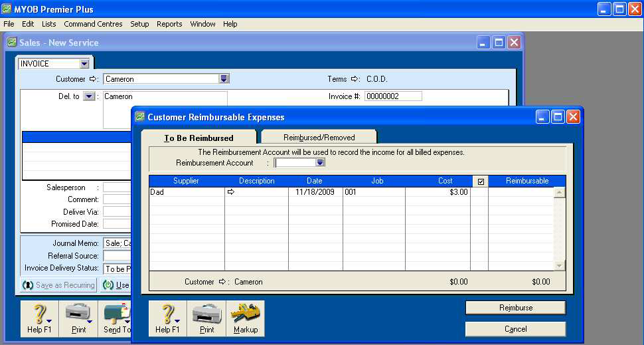Image resolution: width=644 pixels, height=345 pixels.
Task: Click the Customer zoom arrow beside Cameron footer
Action: point(222,282)
